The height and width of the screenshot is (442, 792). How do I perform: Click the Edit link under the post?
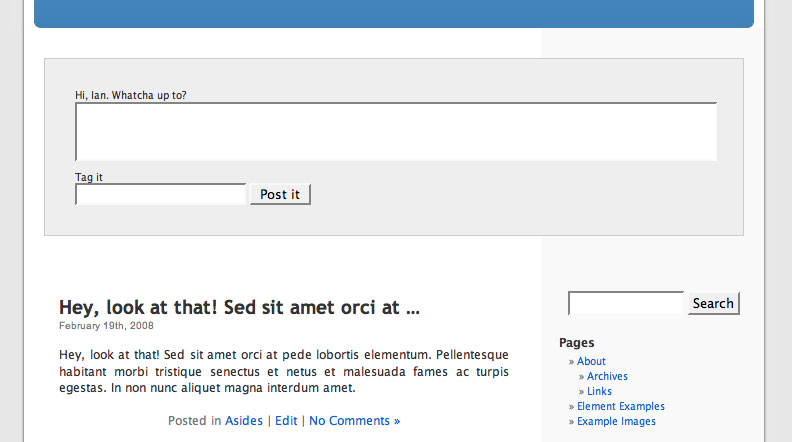[286, 421]
